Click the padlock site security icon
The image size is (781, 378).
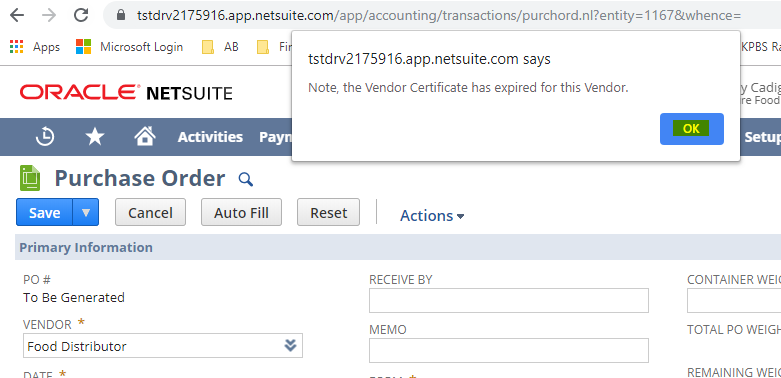[121, 15]
